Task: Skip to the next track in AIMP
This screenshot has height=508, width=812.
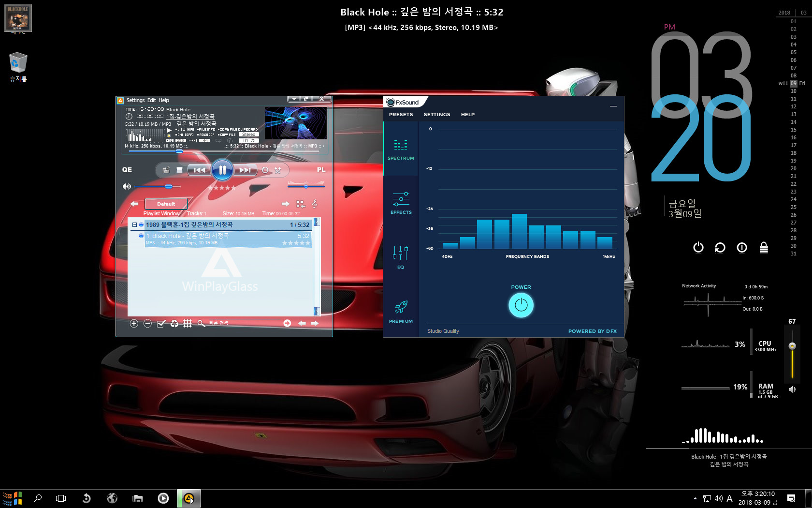Action: 245,170
